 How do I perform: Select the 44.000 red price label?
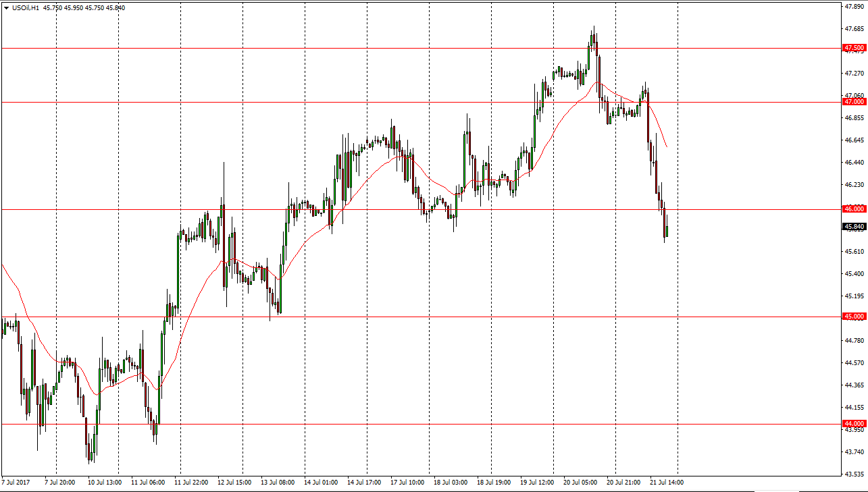coord(854,424)
